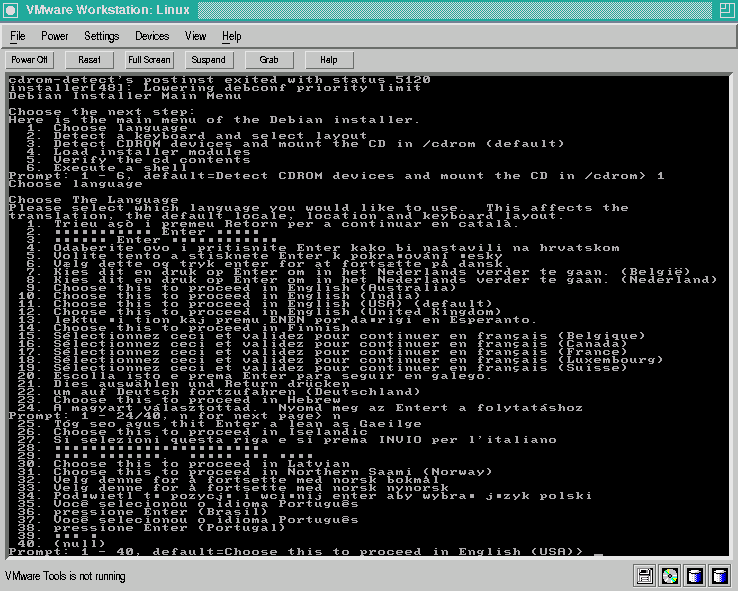
Task: Click 'VMware Tools is not running' status message
Action: (x=65, y=576)
